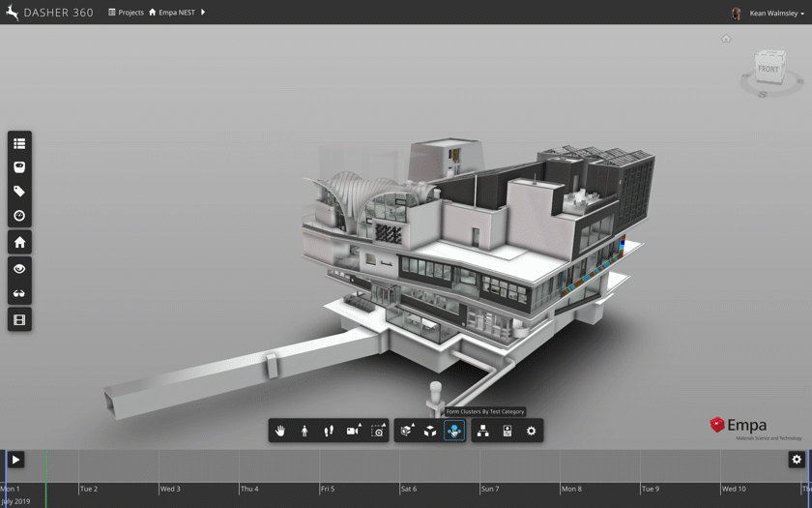Viewport: 812px width, 508px height.
Task: Click the Form Clusters By Test Category icon
Action: pyautogui.click(x=454, y=431)
